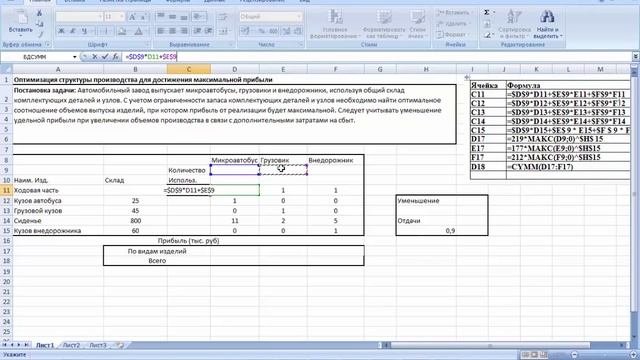This screenshot has width=640, height=360.
Task: Open the Find and Select (Найти и выделить) menu
Action: pos(548,24)
